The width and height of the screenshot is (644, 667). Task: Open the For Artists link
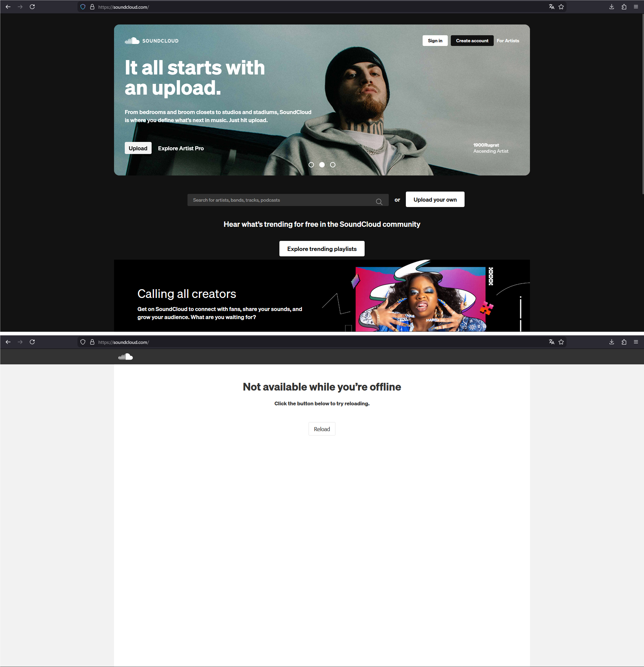507,41
